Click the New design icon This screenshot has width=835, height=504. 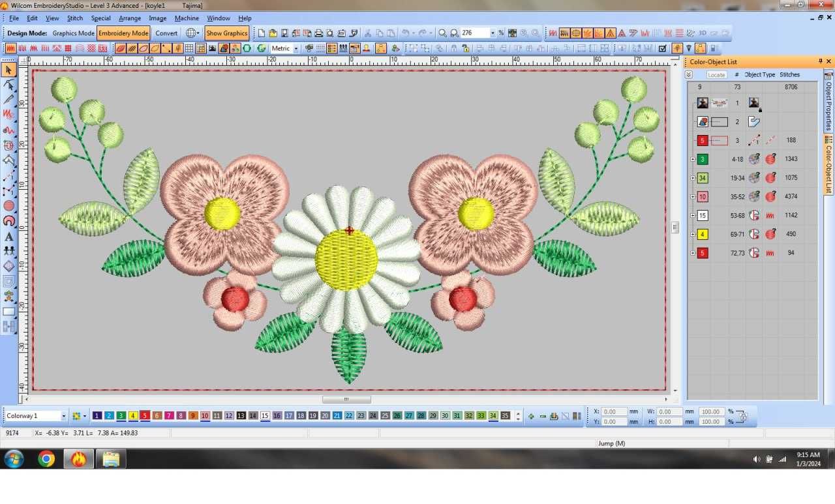(261, 33)
